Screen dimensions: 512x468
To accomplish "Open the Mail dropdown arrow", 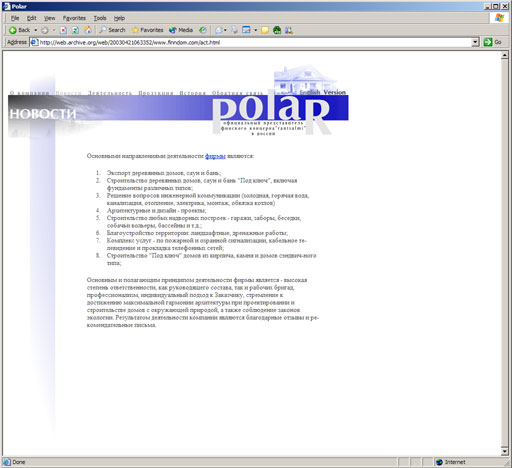I will tap(225, 30).
